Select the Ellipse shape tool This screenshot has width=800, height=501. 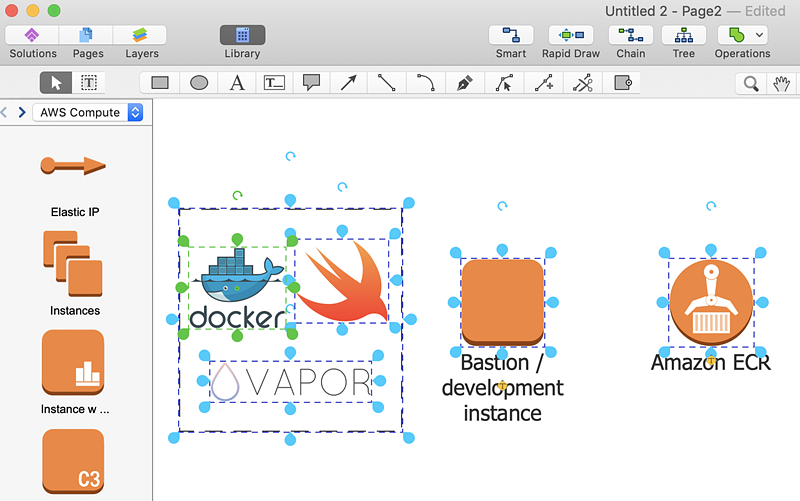(x=199, y=83)
